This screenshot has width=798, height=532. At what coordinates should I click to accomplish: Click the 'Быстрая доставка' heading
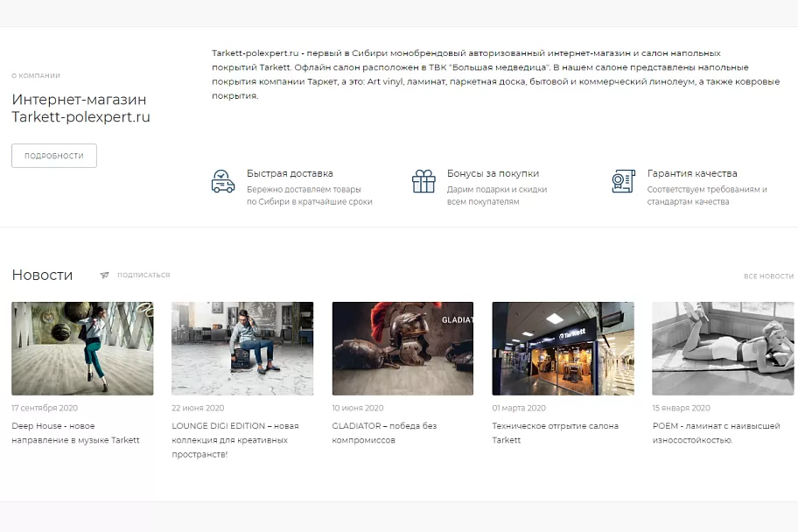coord(290,173)
